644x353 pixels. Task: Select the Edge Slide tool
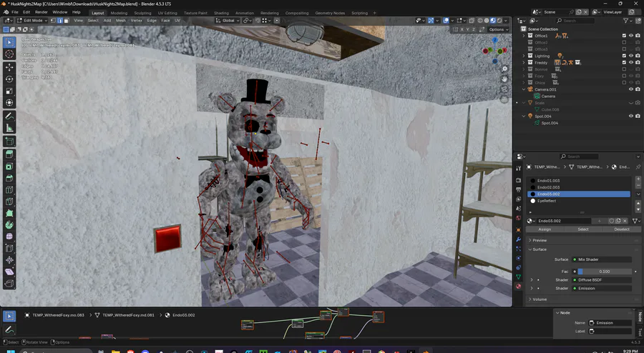tap(9, 249)
